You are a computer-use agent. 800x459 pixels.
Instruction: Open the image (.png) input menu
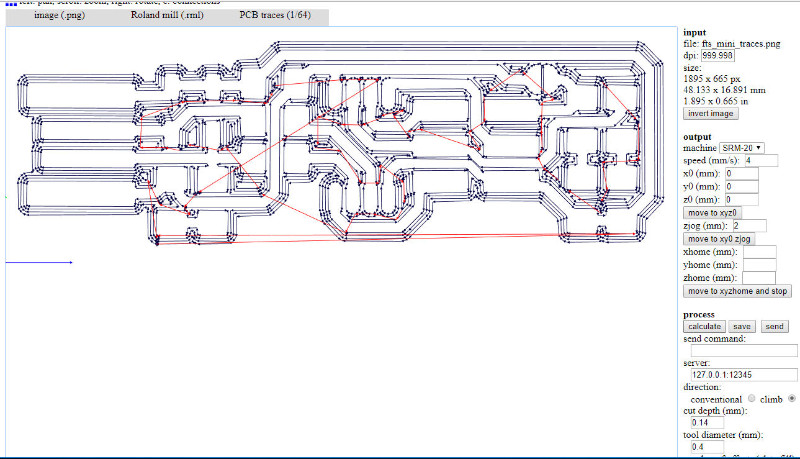(x=59, y=15)
